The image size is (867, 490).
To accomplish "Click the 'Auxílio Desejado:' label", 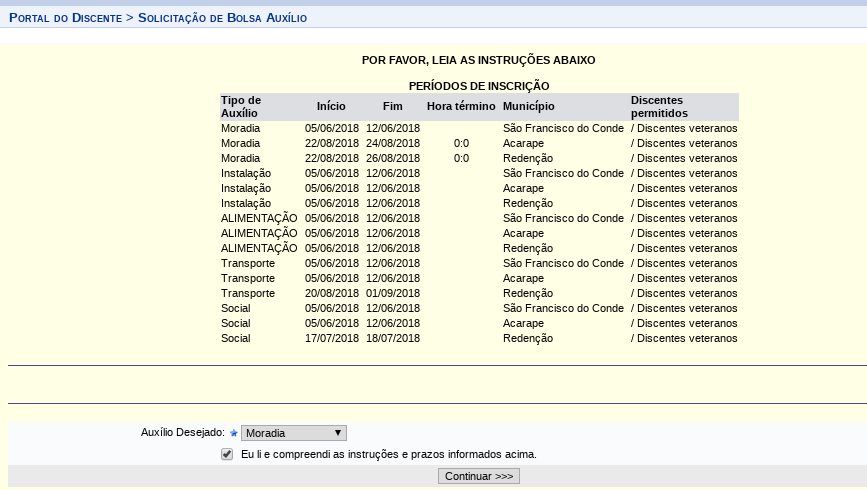I will click(183, 432).
